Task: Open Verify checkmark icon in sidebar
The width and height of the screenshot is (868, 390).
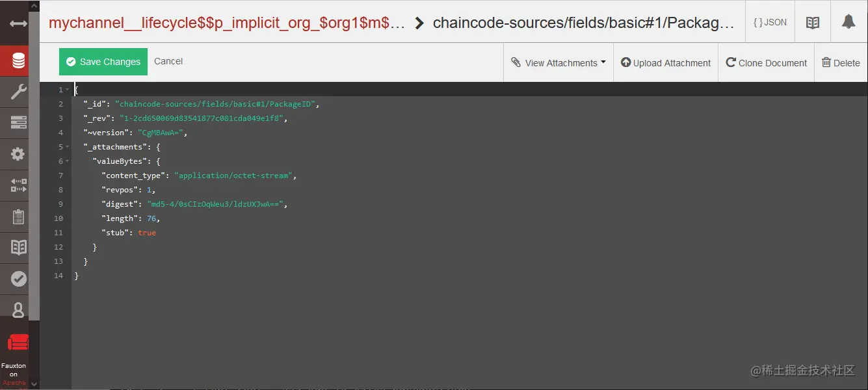Action: click(x=18, y=279)
